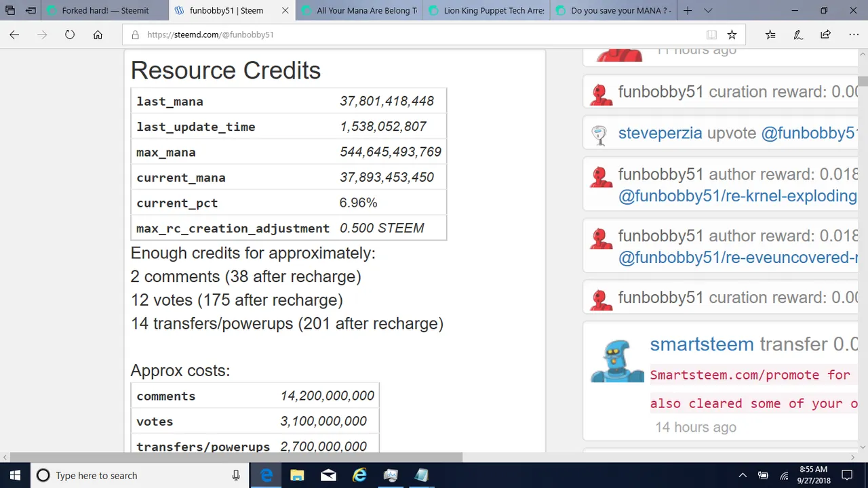This screenshot has width=868, height=488.
Task: Click the max_rc_creation_adjustment label
Action: pos(233,228)
